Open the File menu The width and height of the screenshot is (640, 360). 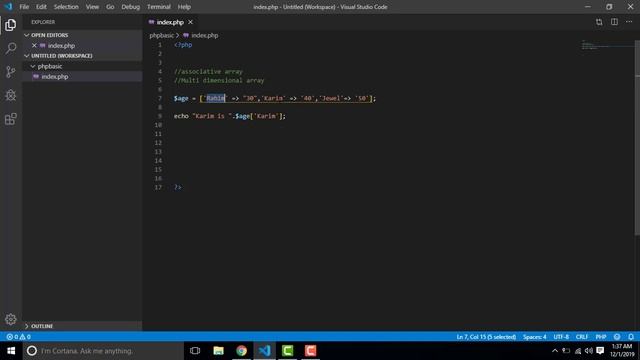(24, 7)
